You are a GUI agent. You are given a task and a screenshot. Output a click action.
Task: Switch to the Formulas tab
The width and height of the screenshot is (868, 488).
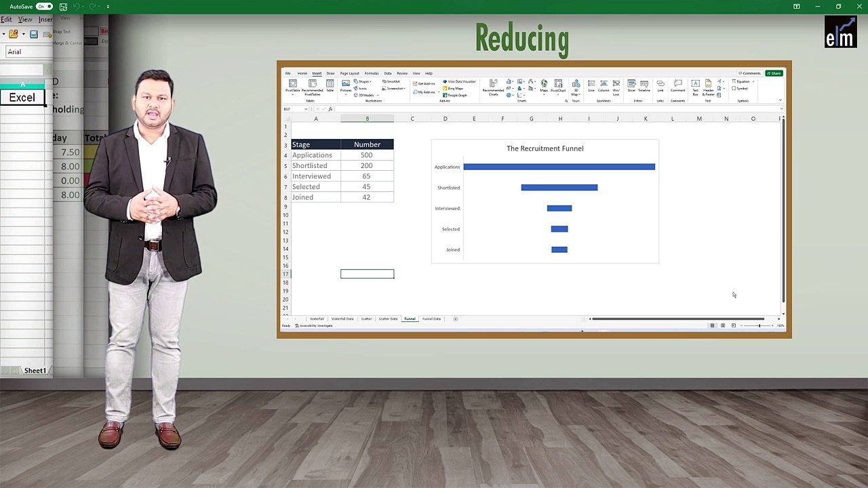pos(372,73)
